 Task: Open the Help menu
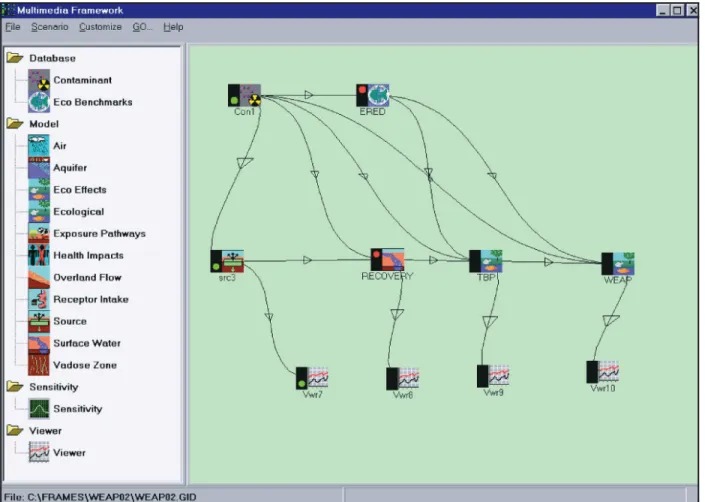click(x=173, y=27)
